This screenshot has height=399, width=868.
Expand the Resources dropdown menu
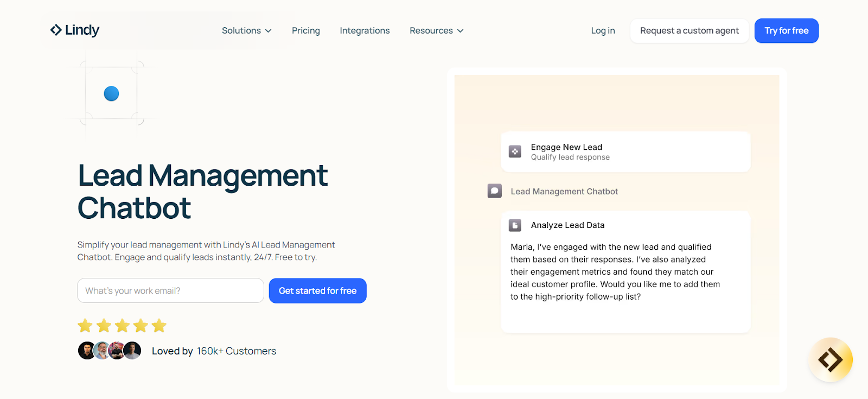437,30
